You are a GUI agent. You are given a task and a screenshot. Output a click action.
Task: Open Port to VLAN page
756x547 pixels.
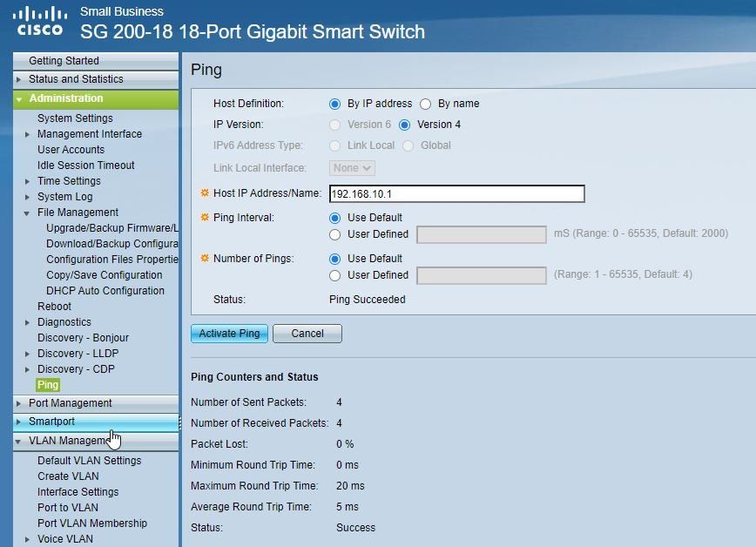[x=68, y=508]
